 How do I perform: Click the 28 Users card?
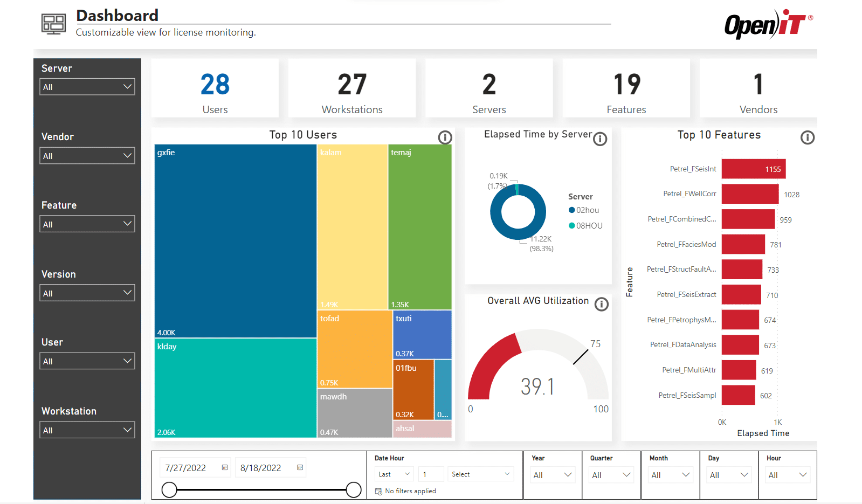(x=215, y=88)
